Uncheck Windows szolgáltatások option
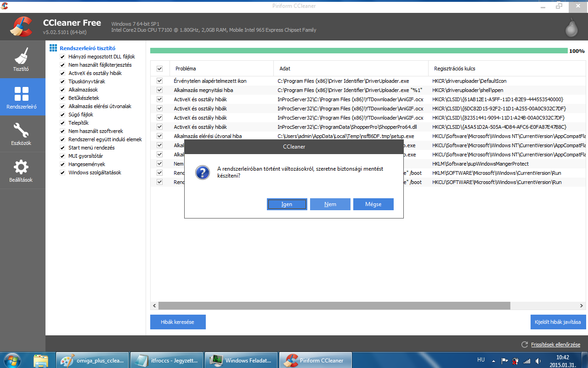 point(62,172)
